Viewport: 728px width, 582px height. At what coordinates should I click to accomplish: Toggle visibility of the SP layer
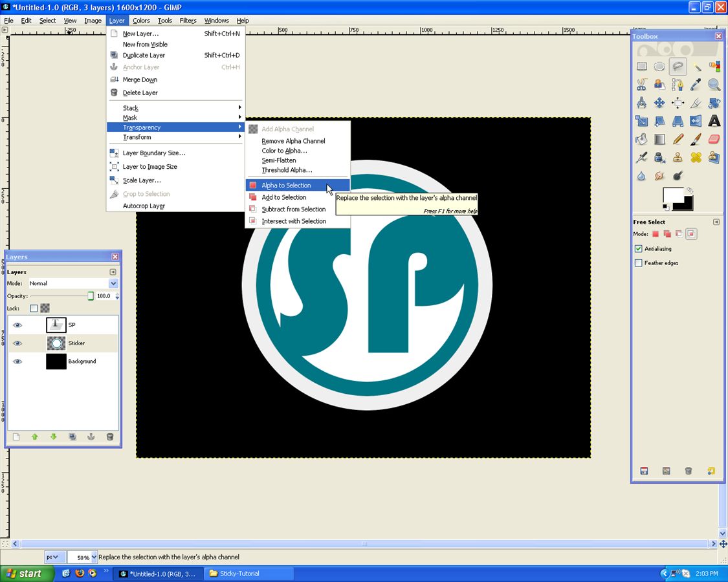coord(17,325)
